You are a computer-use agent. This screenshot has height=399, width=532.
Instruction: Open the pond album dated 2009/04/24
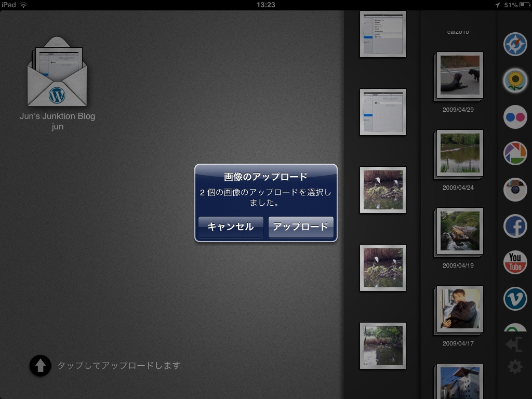point(458,154)
